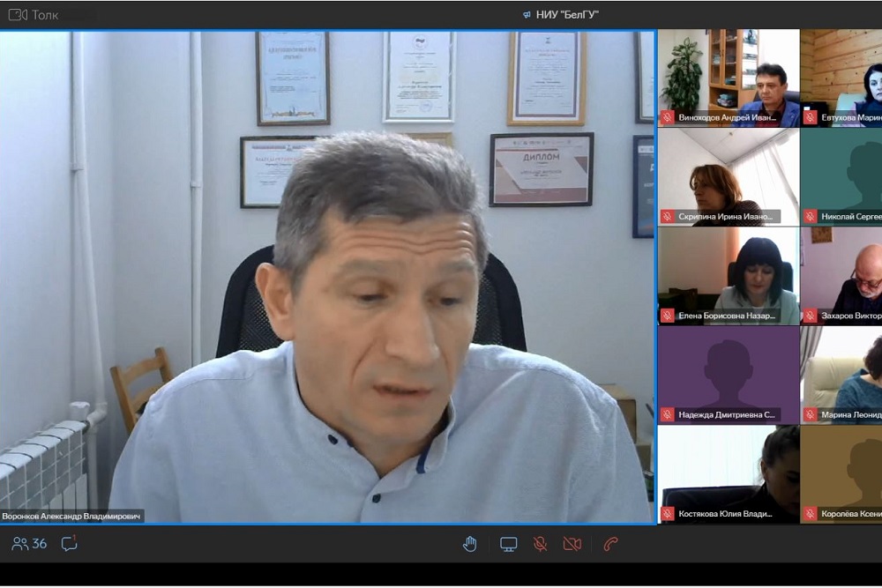Click muted mic icon on Винокодов tile
The height and width of the screenshot is (588, 882).
pyautogui.click(x=668, y=117)
